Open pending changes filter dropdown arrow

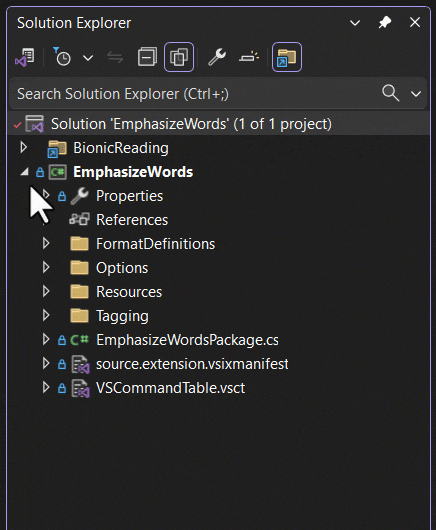88,58
